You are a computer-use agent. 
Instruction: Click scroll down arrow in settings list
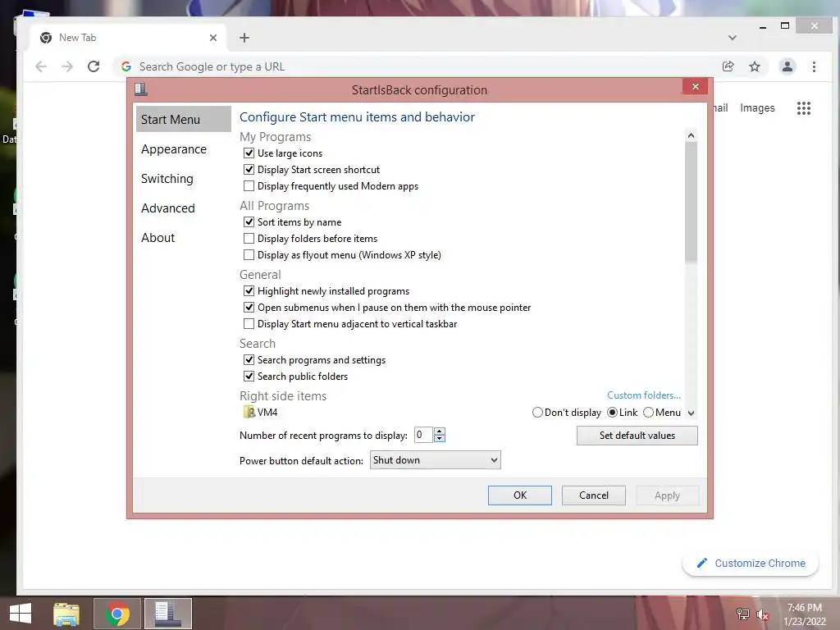[691, 413]
